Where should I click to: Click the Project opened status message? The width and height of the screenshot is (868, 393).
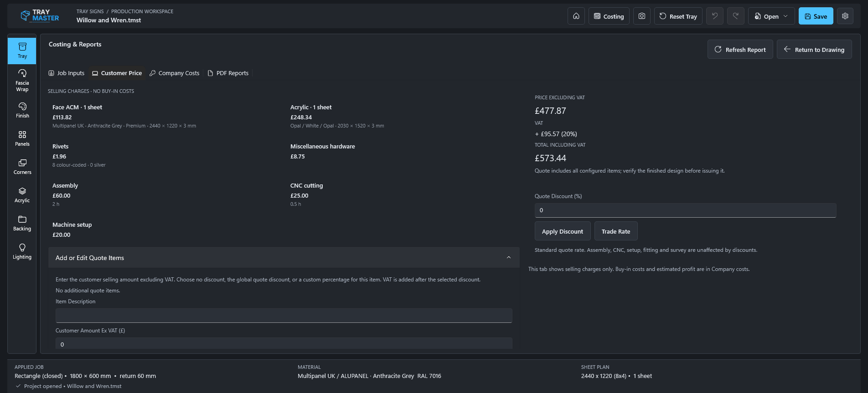tap(72, 386)
